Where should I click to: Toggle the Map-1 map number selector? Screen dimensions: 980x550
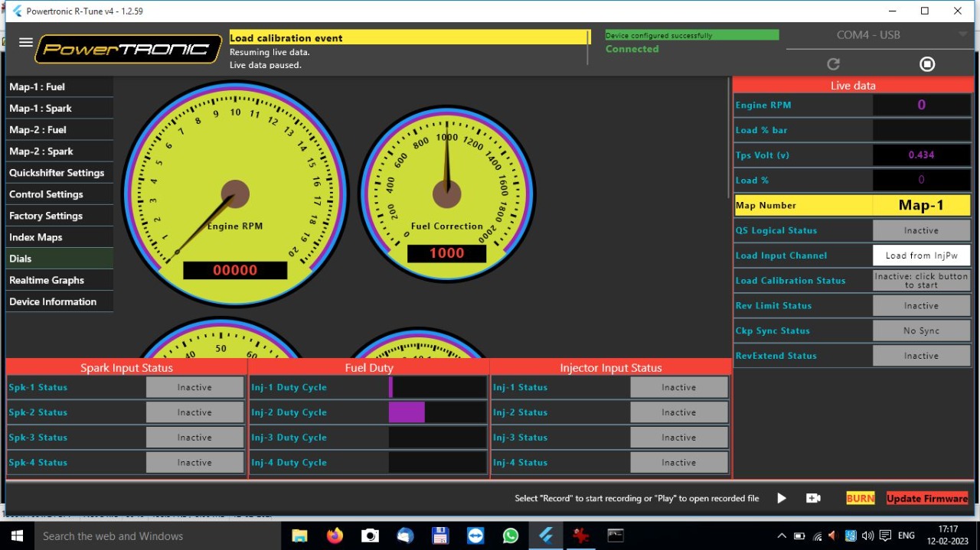(x=921, y=205)
